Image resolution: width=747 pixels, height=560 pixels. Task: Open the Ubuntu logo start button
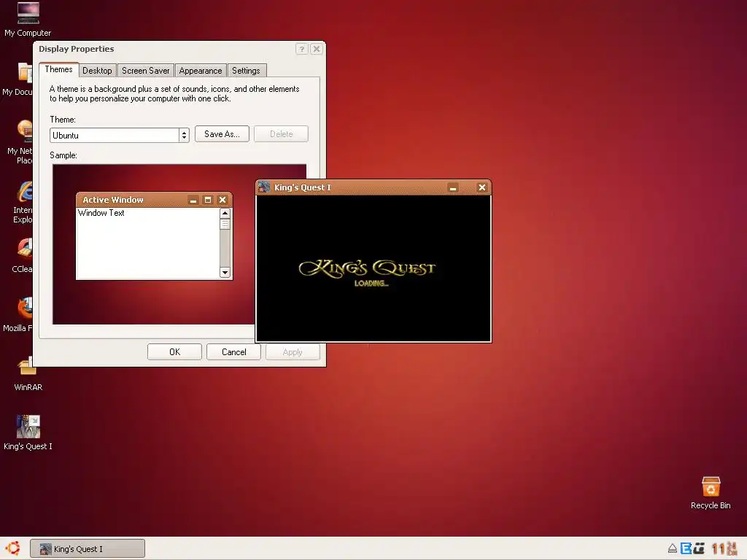click(x=13, y=548)
